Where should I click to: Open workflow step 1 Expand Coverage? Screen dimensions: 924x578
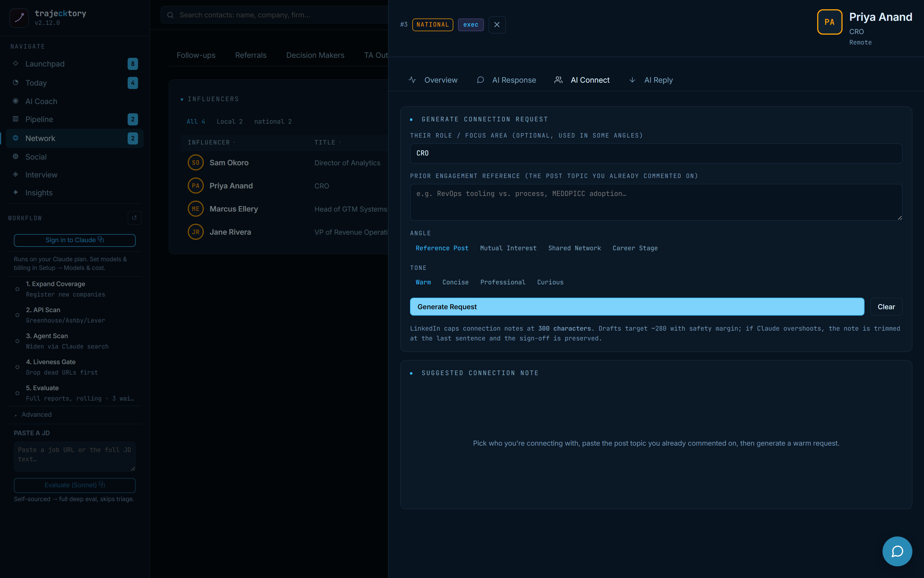pyautogui.click(x=74, y=289)
